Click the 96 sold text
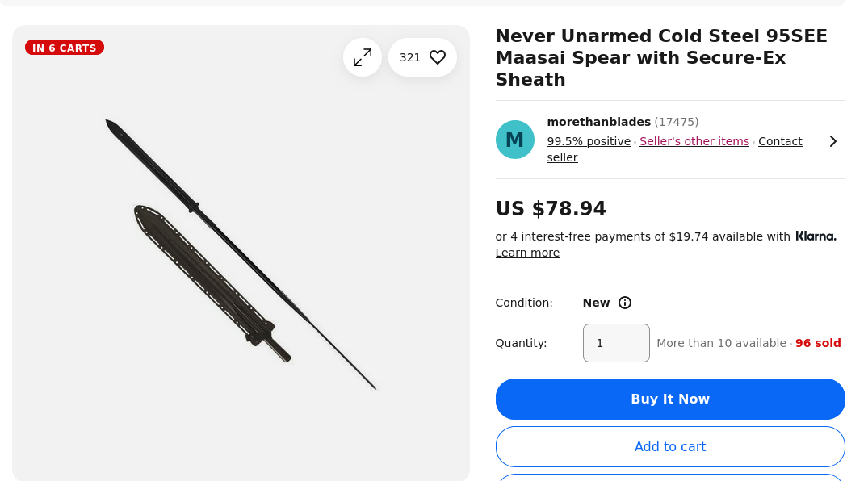Image resolution: width=868 pixels, height=481 pixels. [818, 343]
